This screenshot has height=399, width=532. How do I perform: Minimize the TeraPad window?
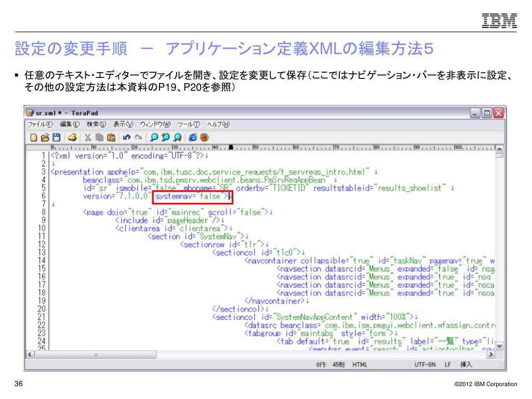click(475, 113)
